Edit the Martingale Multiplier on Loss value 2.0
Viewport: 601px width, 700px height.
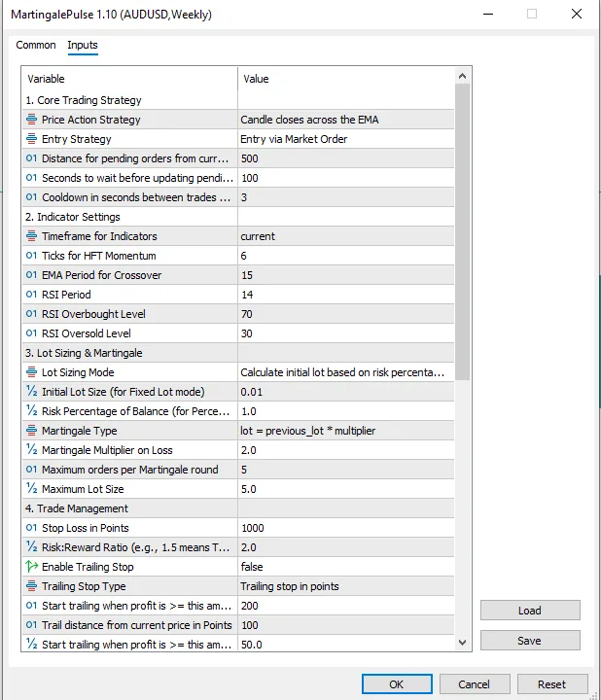pyautogui.click(x=346, y=450)
